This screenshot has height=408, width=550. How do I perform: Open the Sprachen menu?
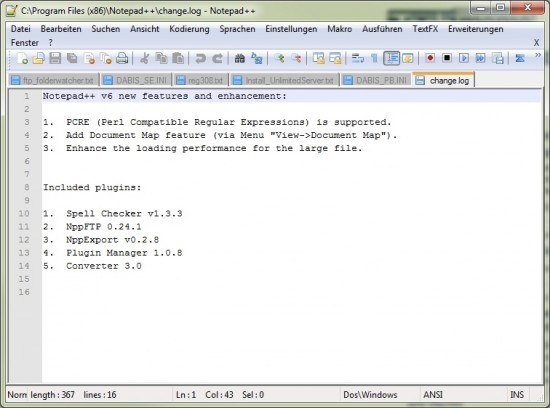[237, 29]
